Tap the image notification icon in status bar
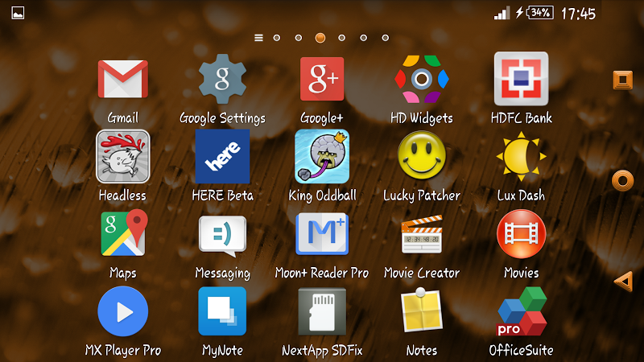This screenshot has height=362, width=644. [18, 13]
